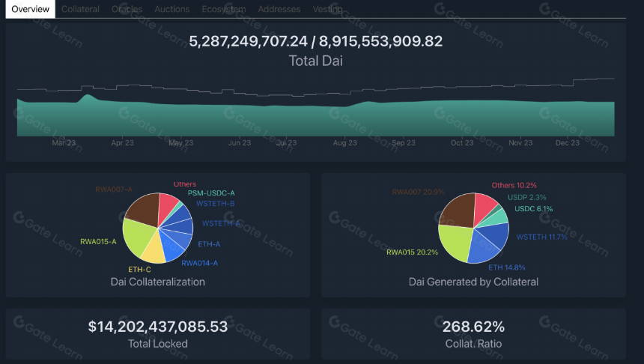The height and width of the screenshot is (364, 644).
Task: Click the RWA007-A pie label
Action: pos(114,189)
